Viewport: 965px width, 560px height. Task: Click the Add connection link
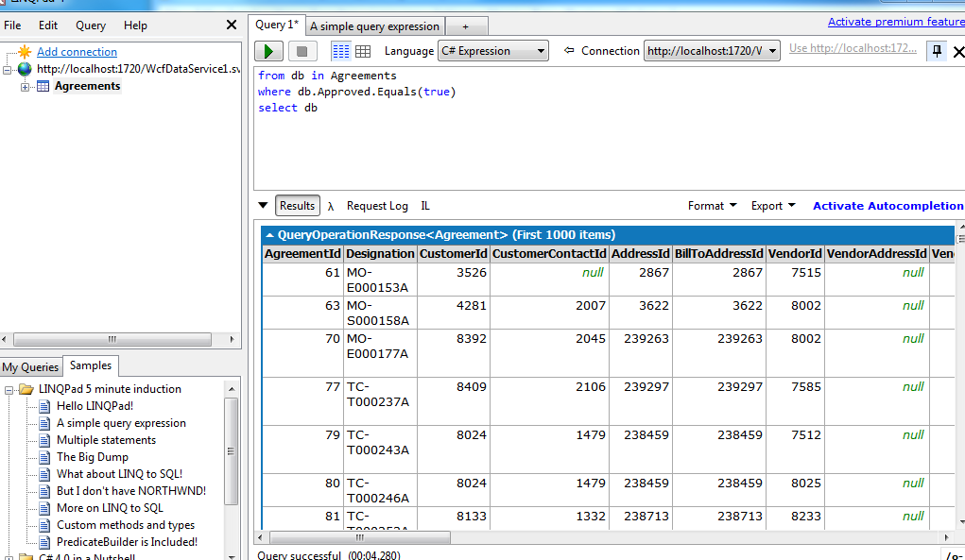point(77,52)
